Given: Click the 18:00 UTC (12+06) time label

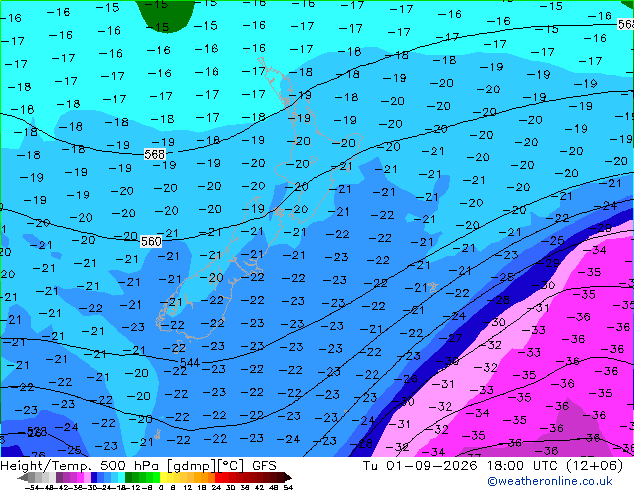Looking at the screenshot, I should pyautogui.click(x=555, y=466).
